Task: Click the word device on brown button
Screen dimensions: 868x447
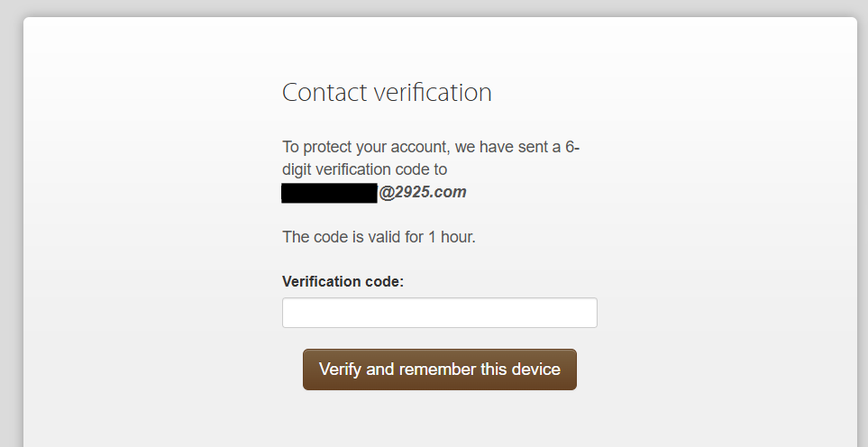Action: point(536,369)
